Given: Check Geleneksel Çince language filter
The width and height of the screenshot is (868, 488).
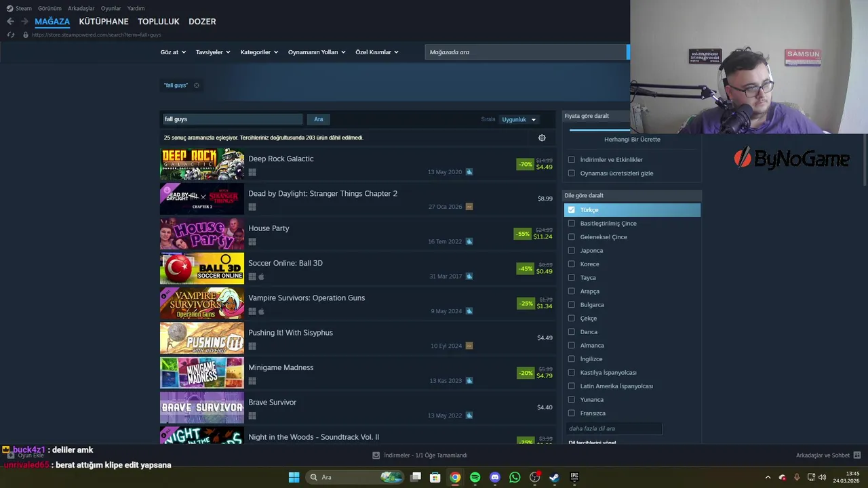Looking at the screenshot, I should [x=571, y=237].
